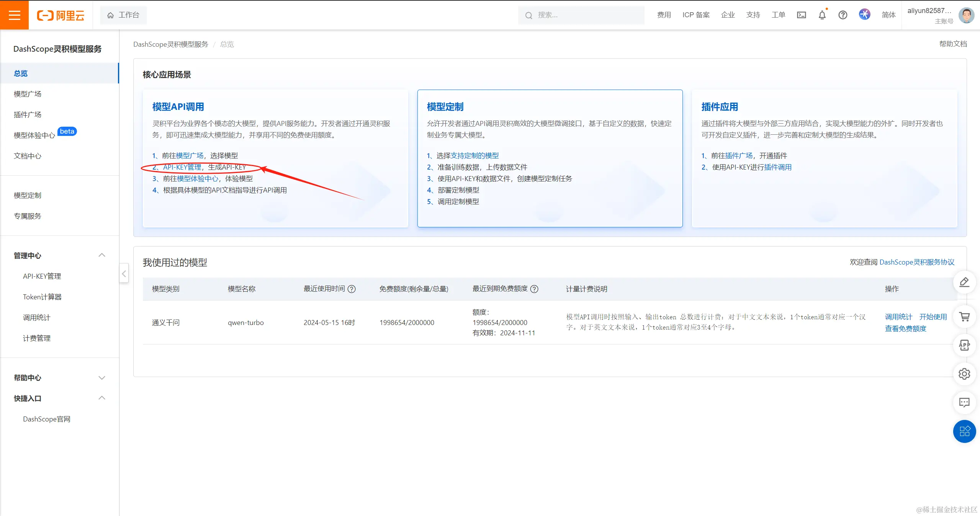Viewport: 980px width, 516px height.
Task: Collapse the 快捷入口 section
Action: (x=101, y=398)
